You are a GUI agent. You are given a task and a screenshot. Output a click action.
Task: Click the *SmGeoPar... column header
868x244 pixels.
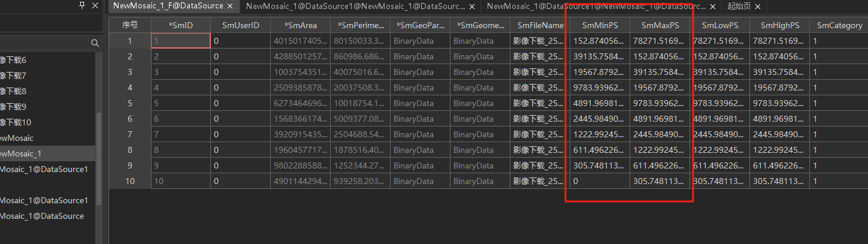[x=421, y=26]
